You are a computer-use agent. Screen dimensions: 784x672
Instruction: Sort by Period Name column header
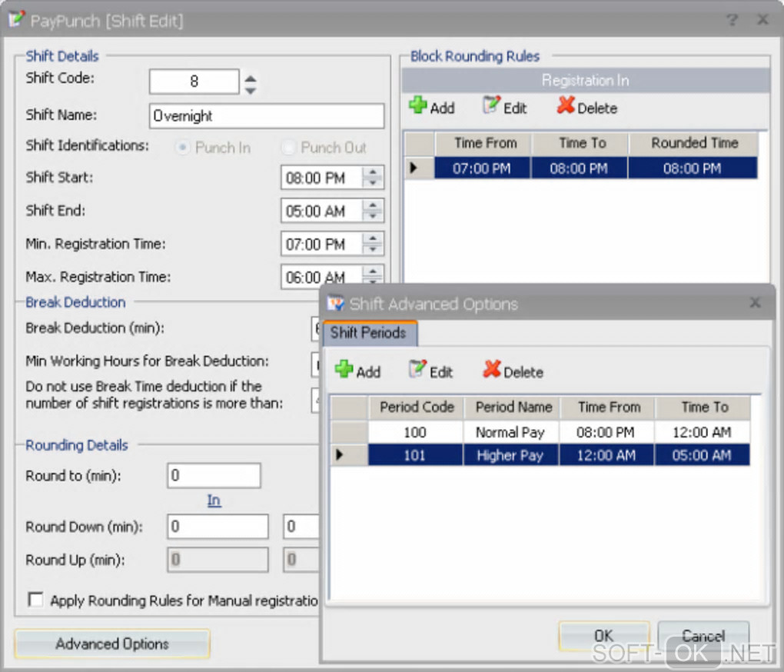pos(513,407)
